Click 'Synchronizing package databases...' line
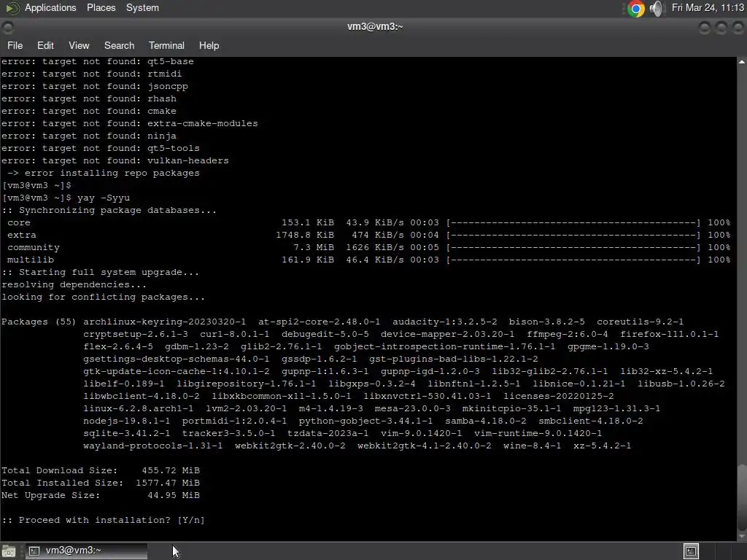Image resolution: width=747 pixels, height=560 pixels. (109, 210)
